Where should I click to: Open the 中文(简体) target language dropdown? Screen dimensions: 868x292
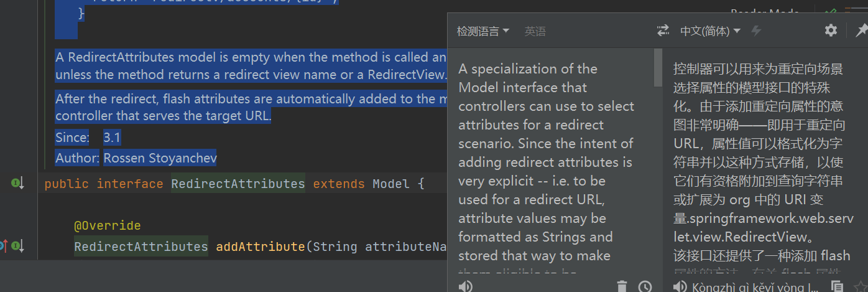click(x=710, y=31)
